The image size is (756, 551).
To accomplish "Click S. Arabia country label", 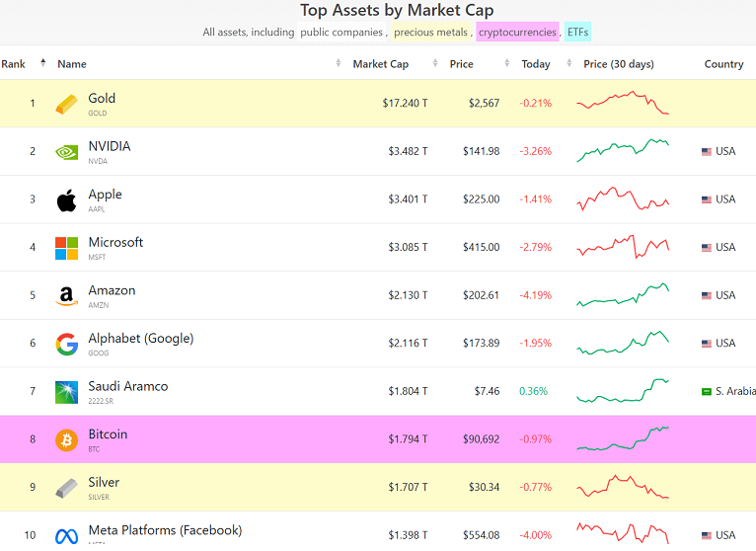I will point(735,391).
